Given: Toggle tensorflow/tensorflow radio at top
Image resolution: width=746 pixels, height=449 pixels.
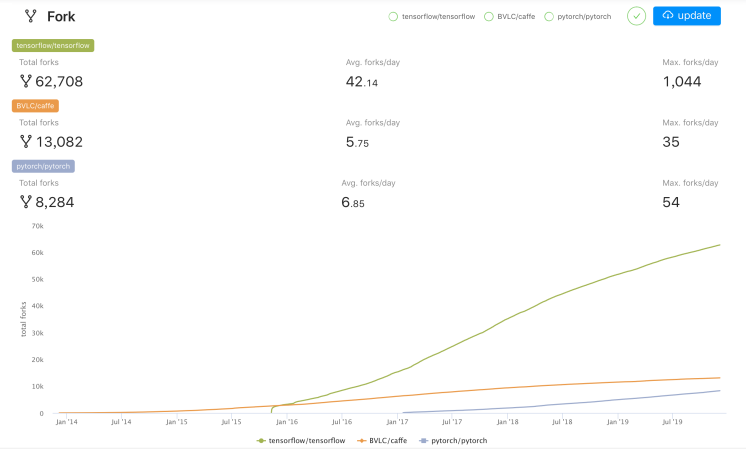Looking at the screenshot, I should [393, 17].
